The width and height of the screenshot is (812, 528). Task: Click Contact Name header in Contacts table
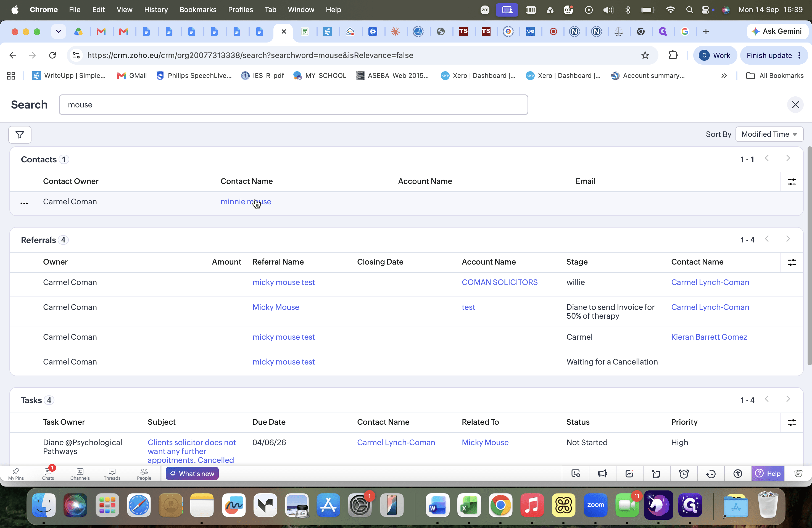coord(246,181)
